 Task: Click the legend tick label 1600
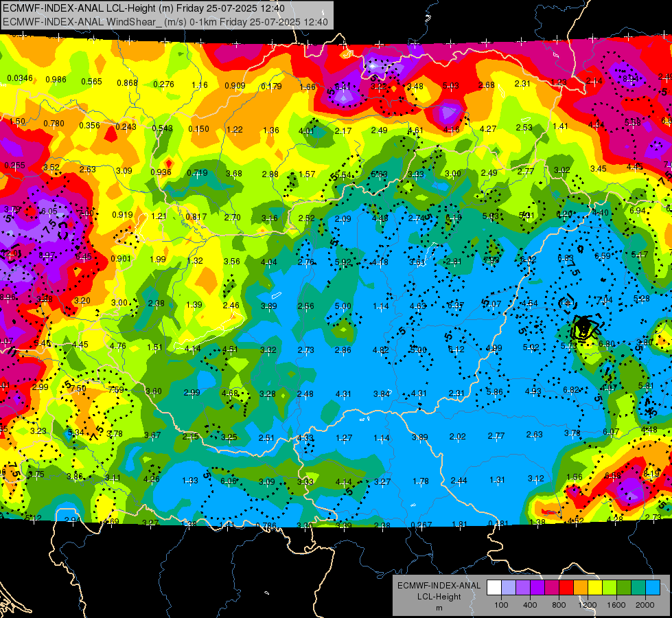[616, 605]
